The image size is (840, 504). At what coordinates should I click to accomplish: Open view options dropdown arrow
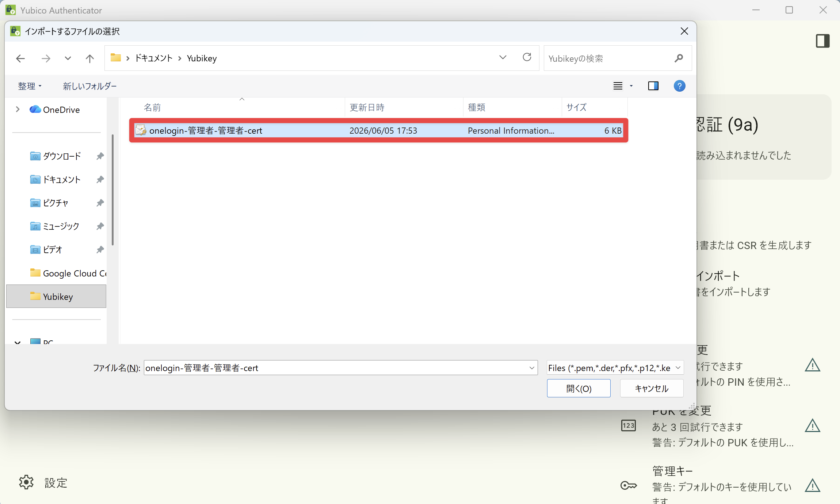pyautogui.click(x=631, y=86)
